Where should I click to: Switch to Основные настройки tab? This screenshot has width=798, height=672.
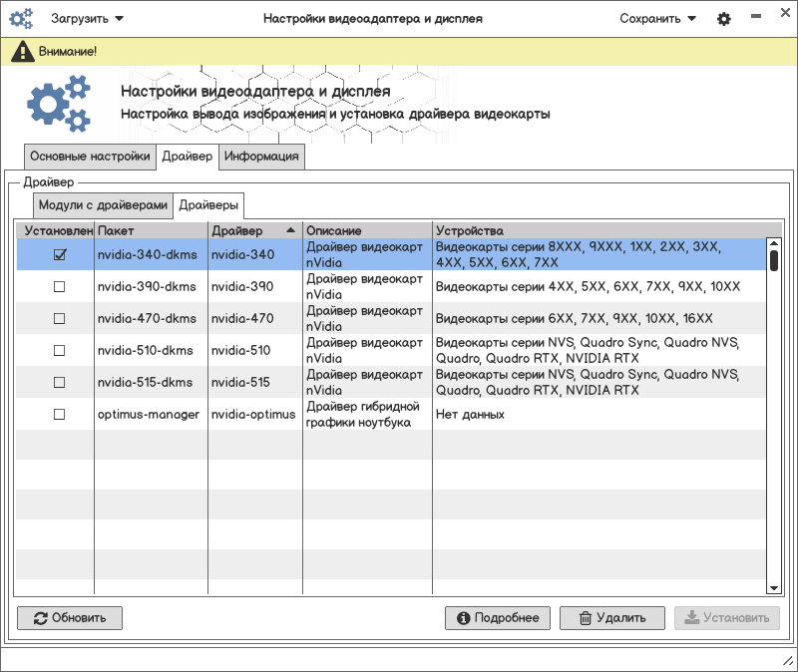point(90,157)
